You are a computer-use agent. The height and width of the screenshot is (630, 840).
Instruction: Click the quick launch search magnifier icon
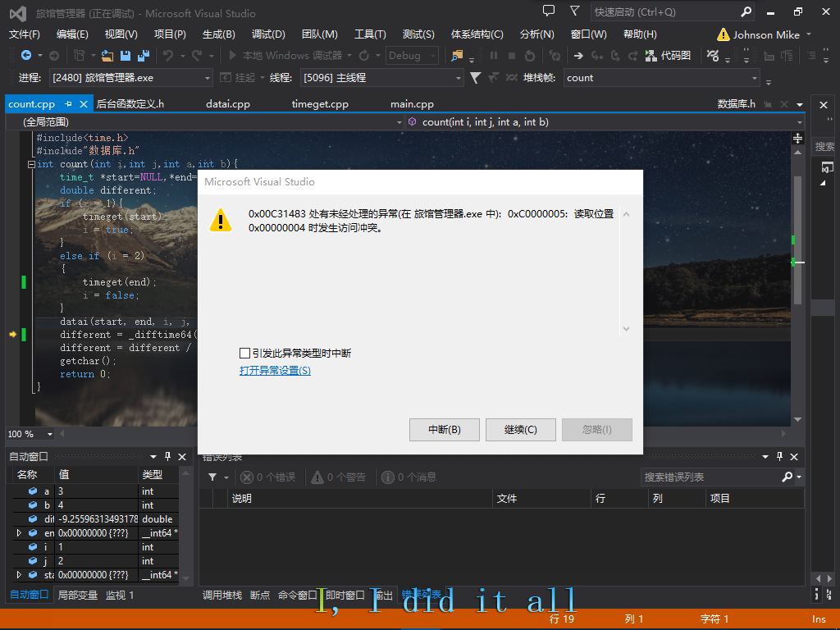click(746, 11)
